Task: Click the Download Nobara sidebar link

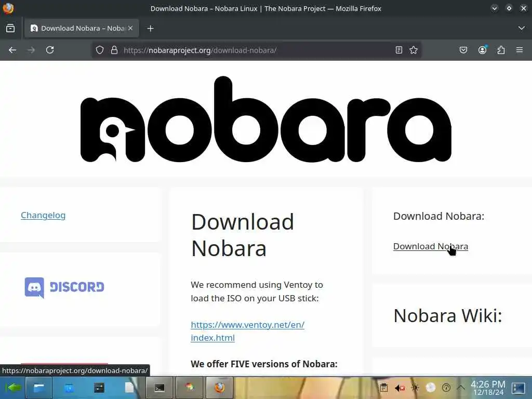Action: pos(431,246)
